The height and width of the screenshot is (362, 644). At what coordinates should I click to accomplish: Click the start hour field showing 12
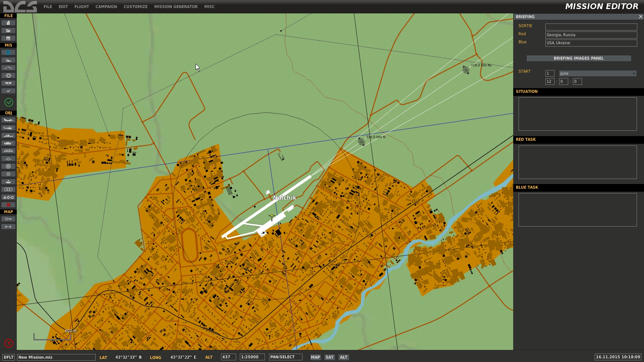[x=550, y=81]
